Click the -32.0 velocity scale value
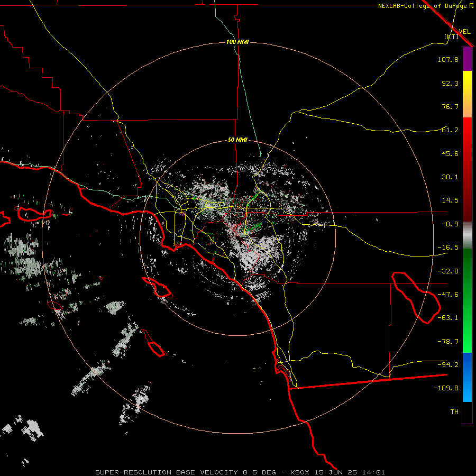Screen dimensions: 476x476 (448, 271)
